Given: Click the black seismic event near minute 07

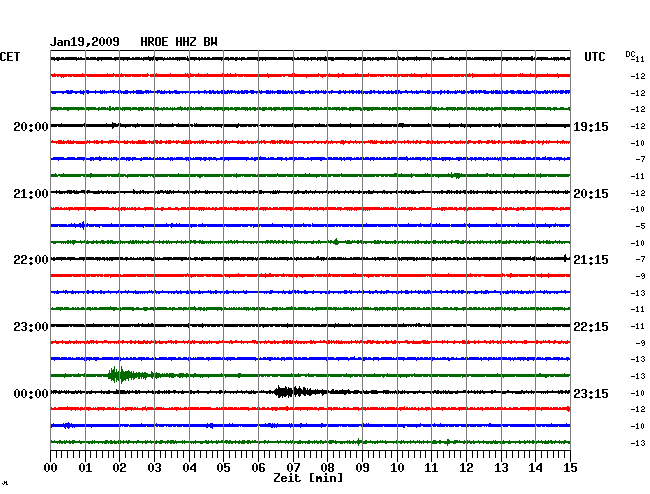Looking at the screenshot, I should click(299, 392).
